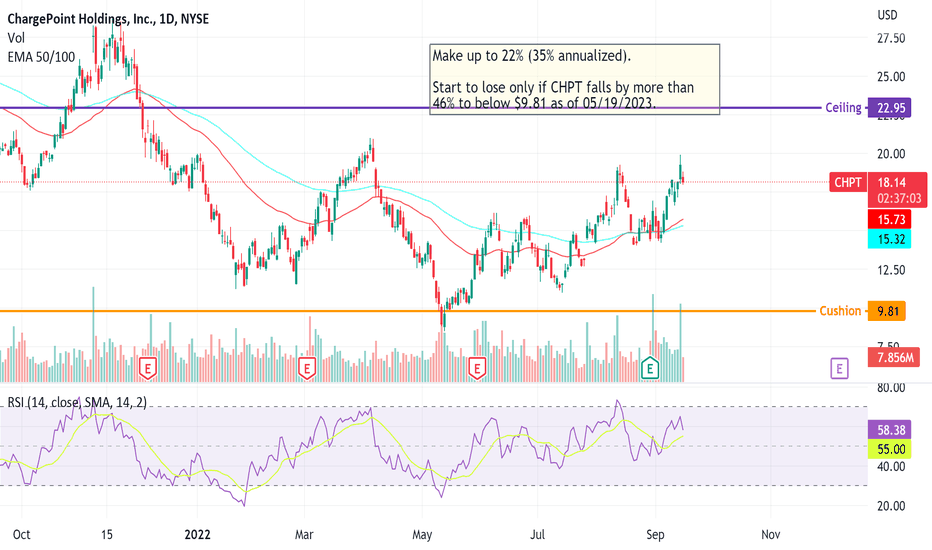The width and height of the screenshot is (932, 550).
Task: Click the Sep label on time axis
Action: 655,535
